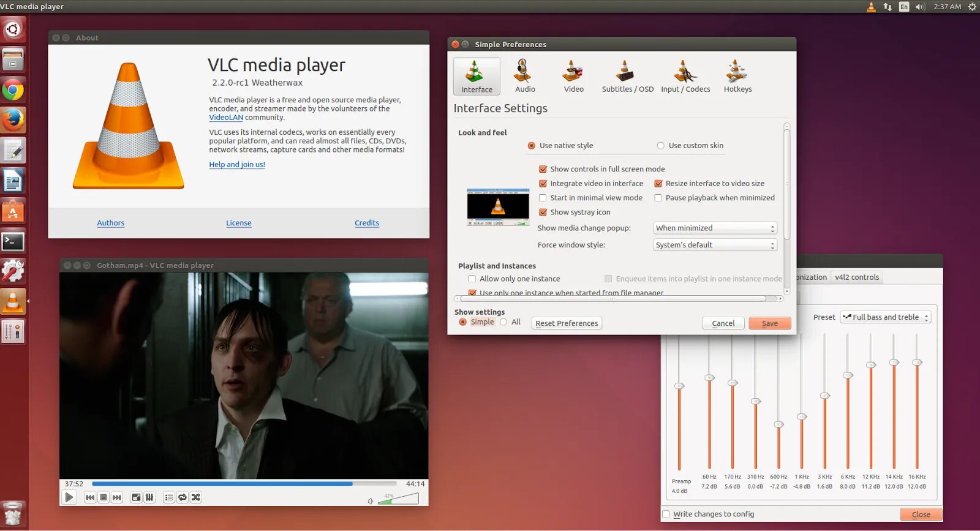This screenshot has width=980, height=531.
Task: Launch Firefox from the launcher
Action: (13, 120)
